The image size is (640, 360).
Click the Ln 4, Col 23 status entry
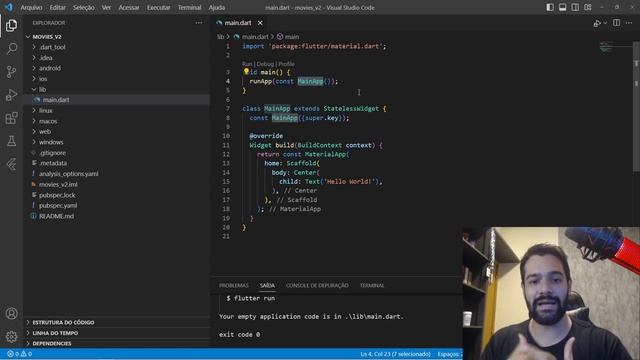click(395, 354)
